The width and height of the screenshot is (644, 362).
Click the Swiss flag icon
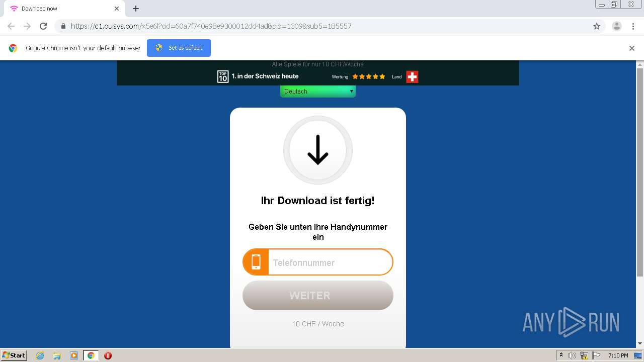[412, 76]
